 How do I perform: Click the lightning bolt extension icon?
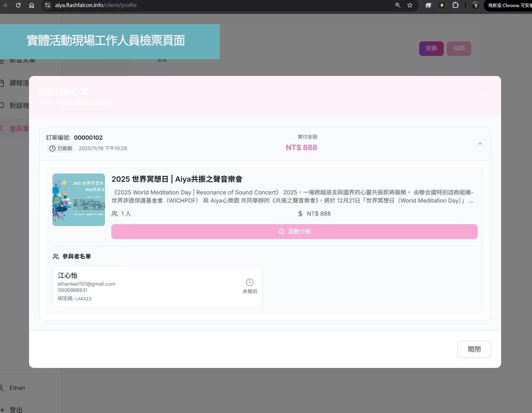pyautogui.click(x=442, y=5)
